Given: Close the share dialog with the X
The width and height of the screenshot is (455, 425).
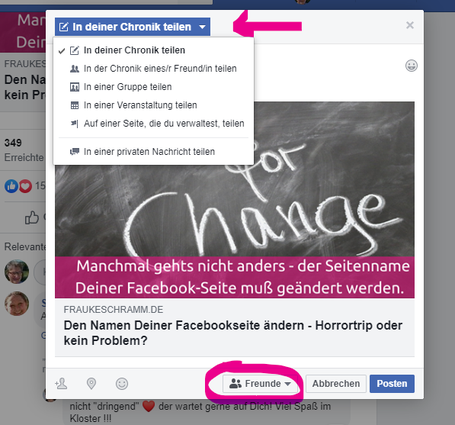Looking at the screenshot, I should [410, 25].
